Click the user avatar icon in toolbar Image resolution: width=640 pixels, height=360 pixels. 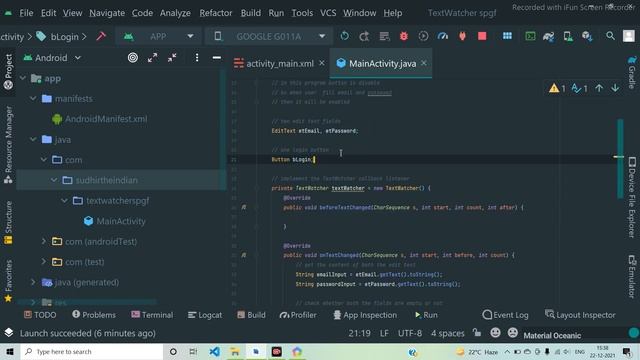click(x=629, y=36)
